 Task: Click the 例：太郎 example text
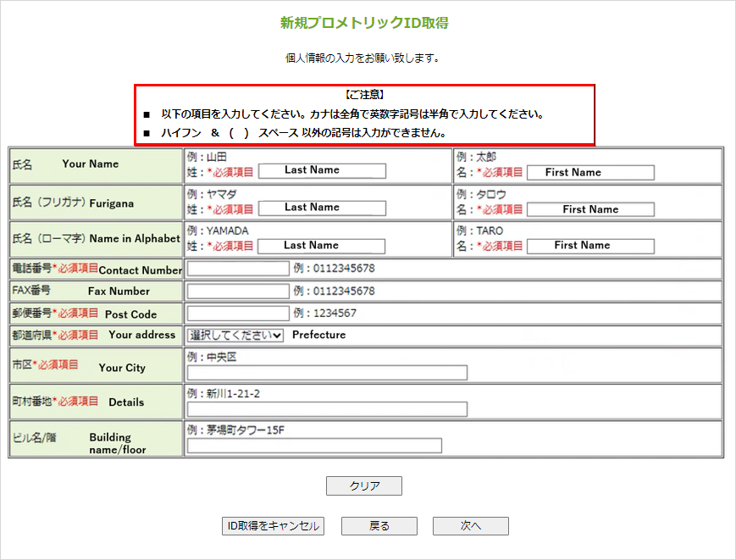(477, 158)
